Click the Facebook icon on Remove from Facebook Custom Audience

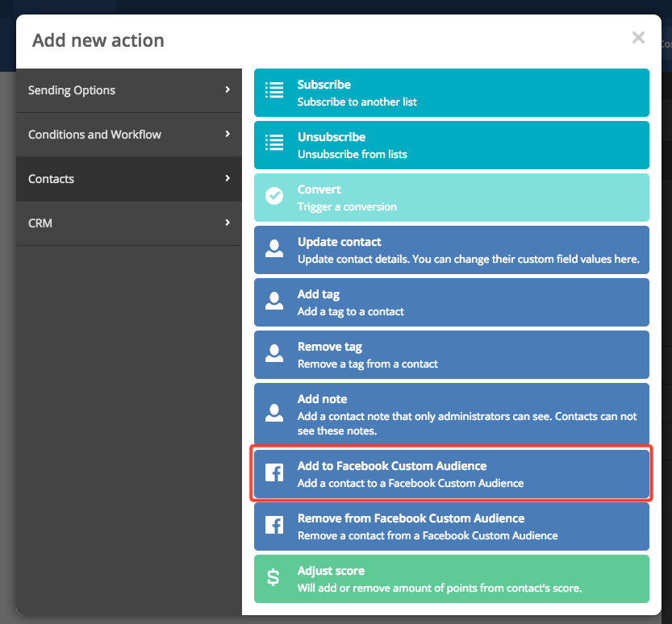pos(274,526)
